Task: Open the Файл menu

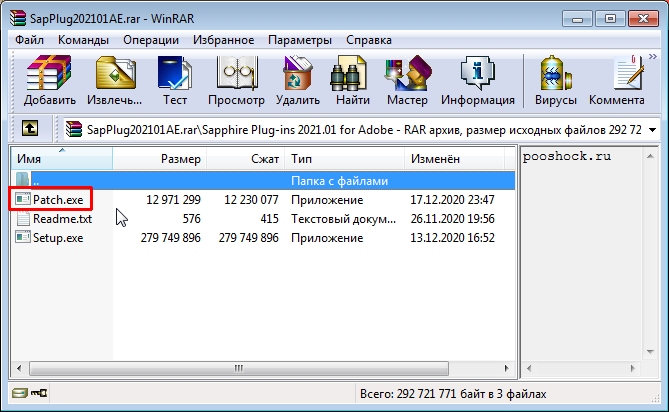Action: [29, 40]
